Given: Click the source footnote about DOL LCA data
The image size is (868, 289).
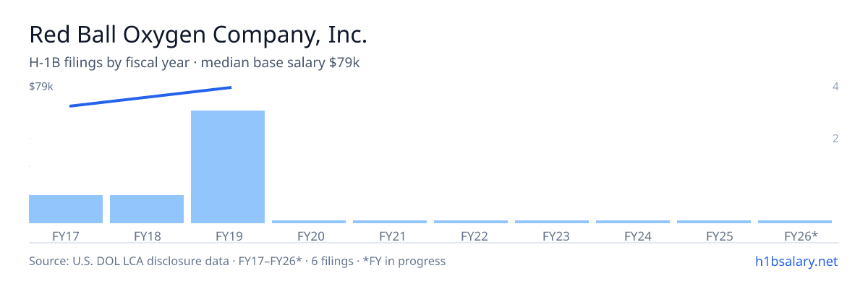Looking at the screenshot, I should click(237, 261).
